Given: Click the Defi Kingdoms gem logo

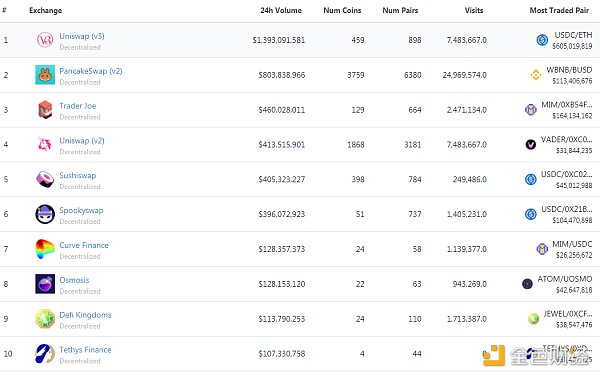Looking at the screenshot, I should pos(45,318).
